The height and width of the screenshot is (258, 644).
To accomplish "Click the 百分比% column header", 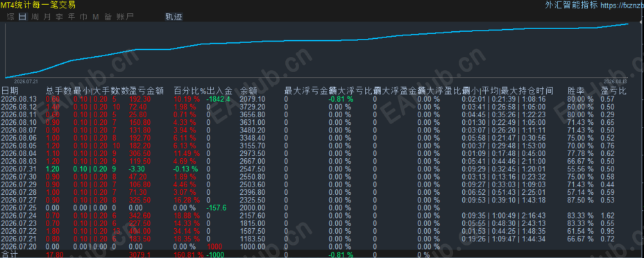I will (x=189, y=90).
